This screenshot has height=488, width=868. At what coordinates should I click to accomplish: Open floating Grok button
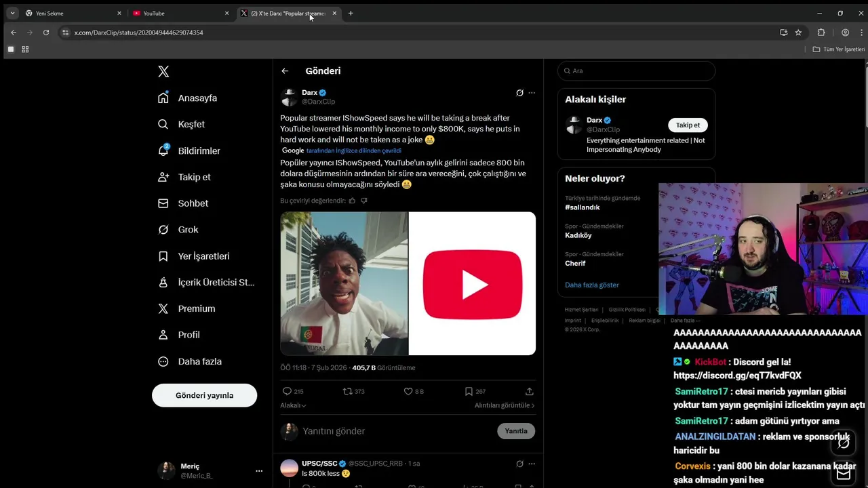tap(844, 443)
